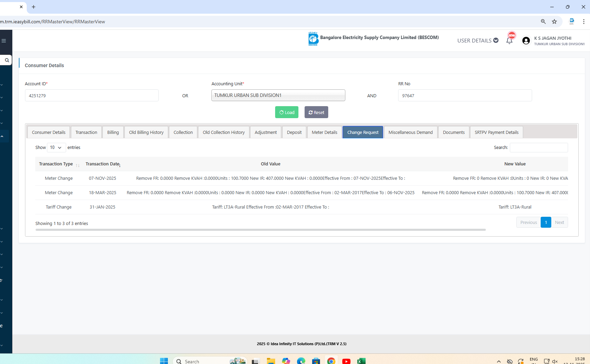Click Previous pagination button

[529, 223]
